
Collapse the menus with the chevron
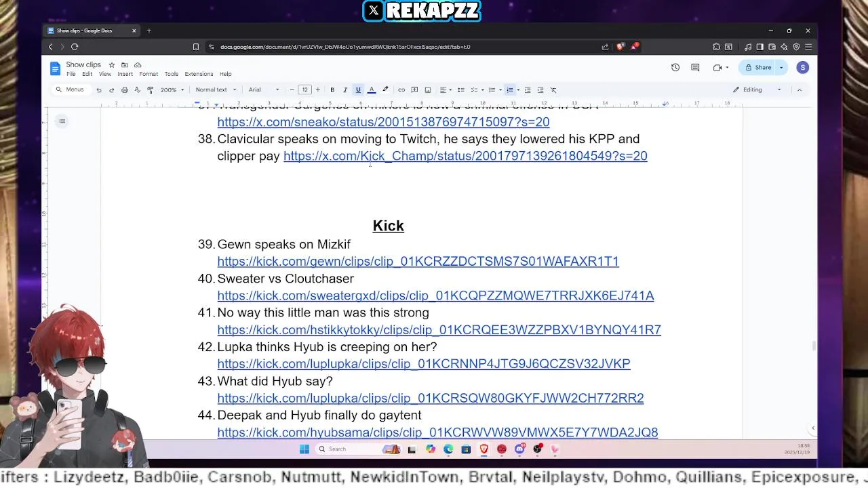[800, 89]
